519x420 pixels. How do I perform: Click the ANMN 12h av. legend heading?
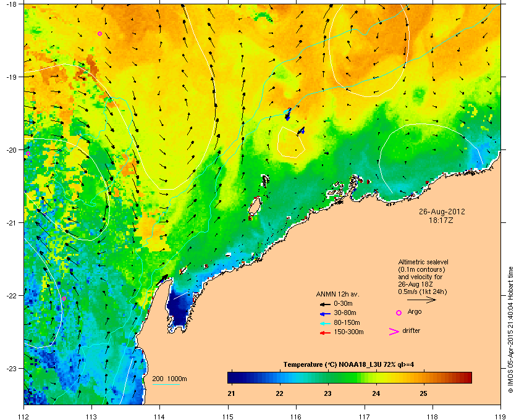tap(337, 294)
